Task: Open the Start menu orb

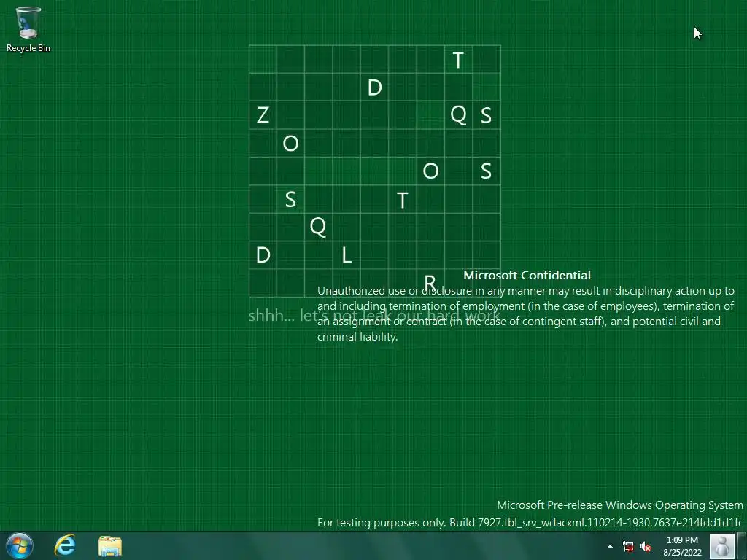Action: click(x=20, y=545)
